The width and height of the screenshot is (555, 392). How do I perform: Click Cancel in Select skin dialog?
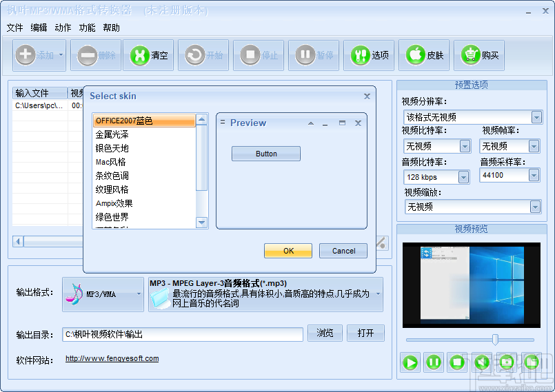343,251
